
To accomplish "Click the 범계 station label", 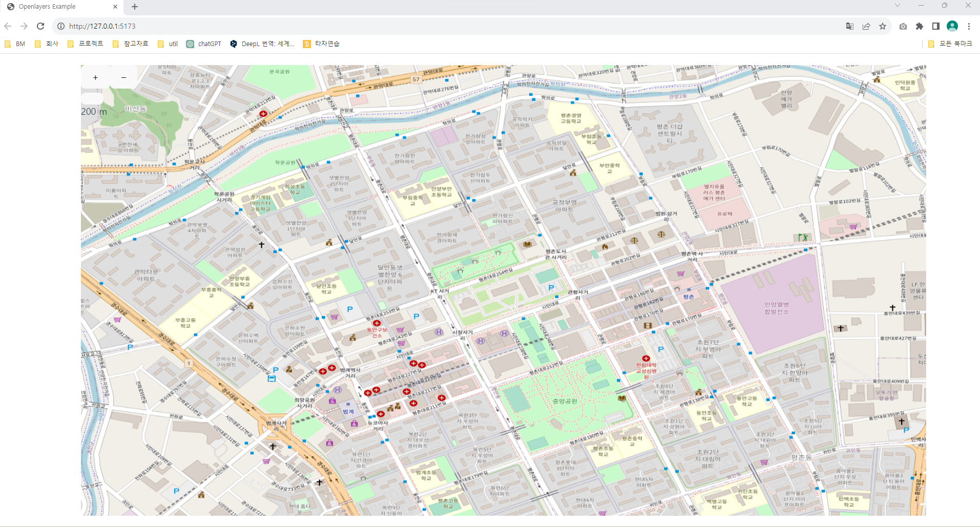I will [x=348, y=411].
